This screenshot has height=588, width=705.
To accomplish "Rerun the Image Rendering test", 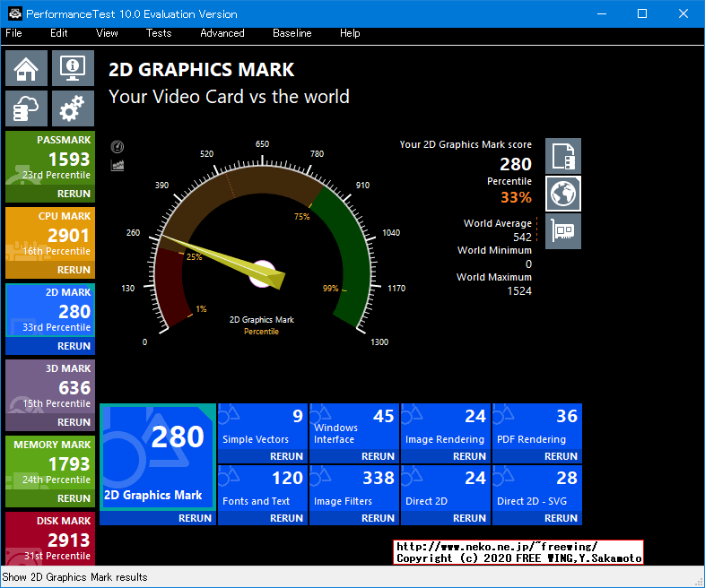I will [469, 456].
